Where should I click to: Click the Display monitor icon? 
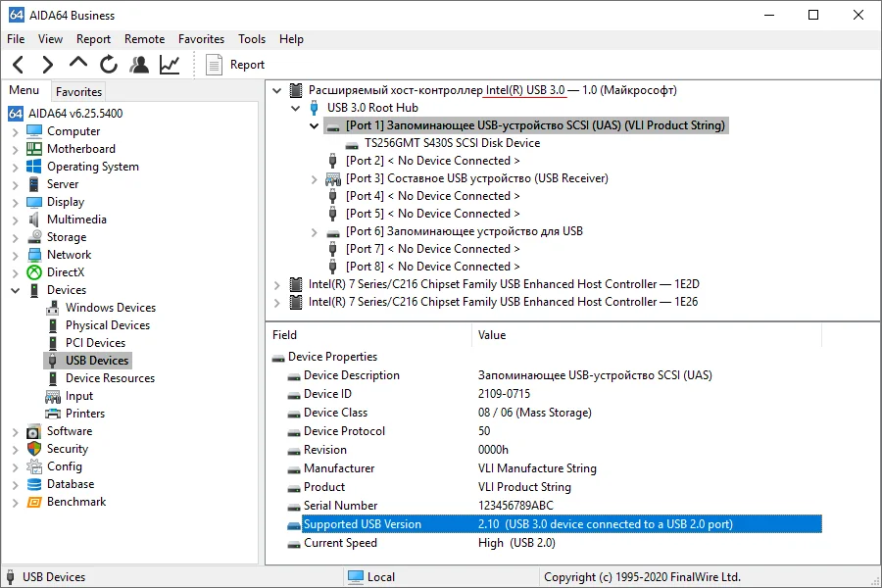click(34, 202)
